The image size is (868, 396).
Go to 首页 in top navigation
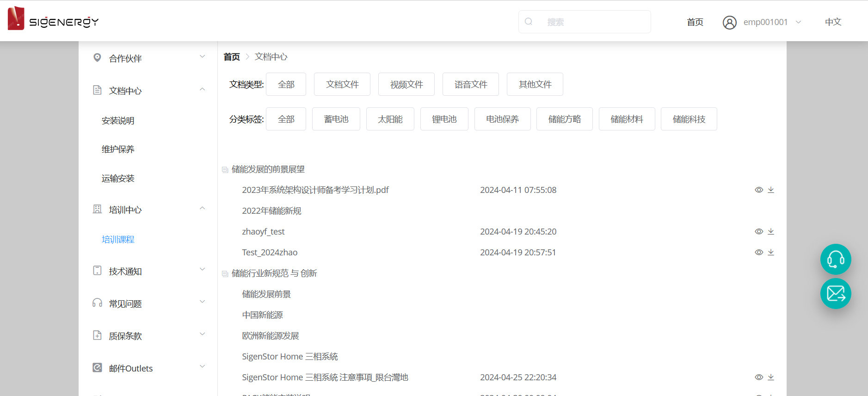click(x=695, y=22)
